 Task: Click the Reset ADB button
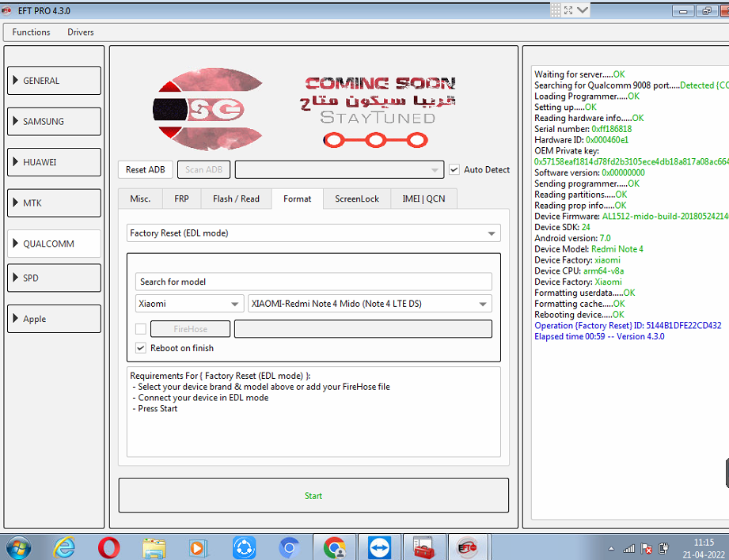coord(145,169)
